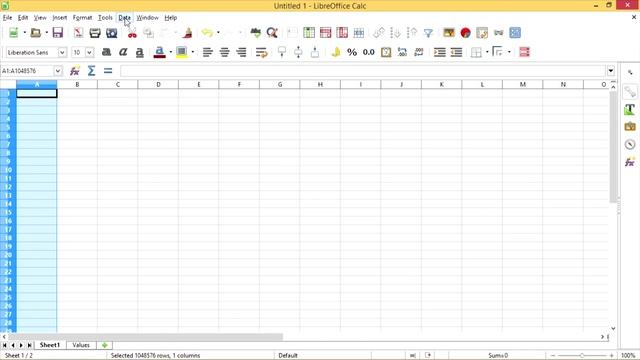Open the font name dropdown

point(62,52)
